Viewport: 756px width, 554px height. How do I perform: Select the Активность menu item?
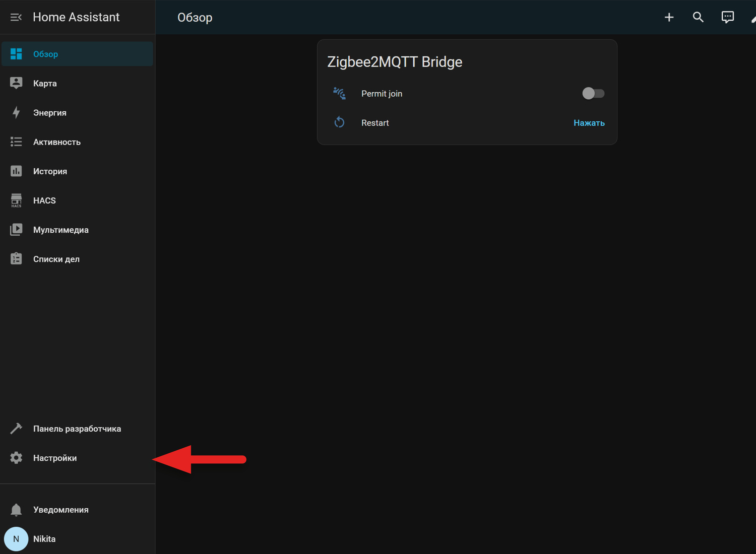tap(78, 142)
